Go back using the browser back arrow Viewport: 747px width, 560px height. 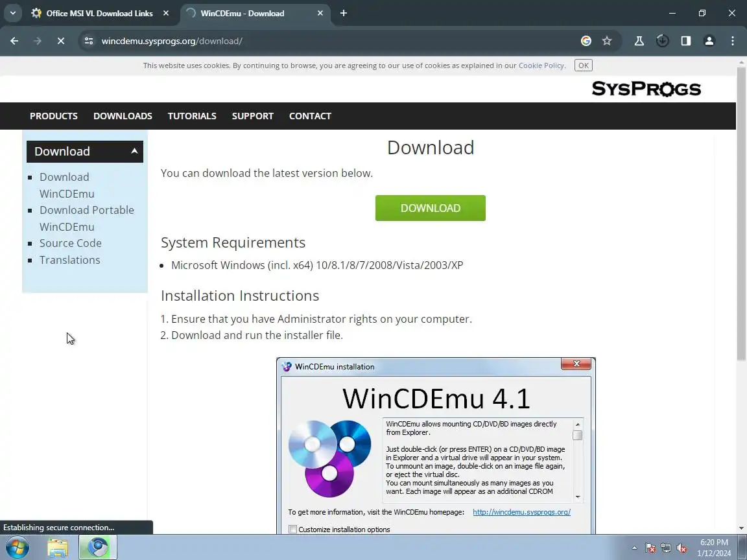(x=14, y=41)
